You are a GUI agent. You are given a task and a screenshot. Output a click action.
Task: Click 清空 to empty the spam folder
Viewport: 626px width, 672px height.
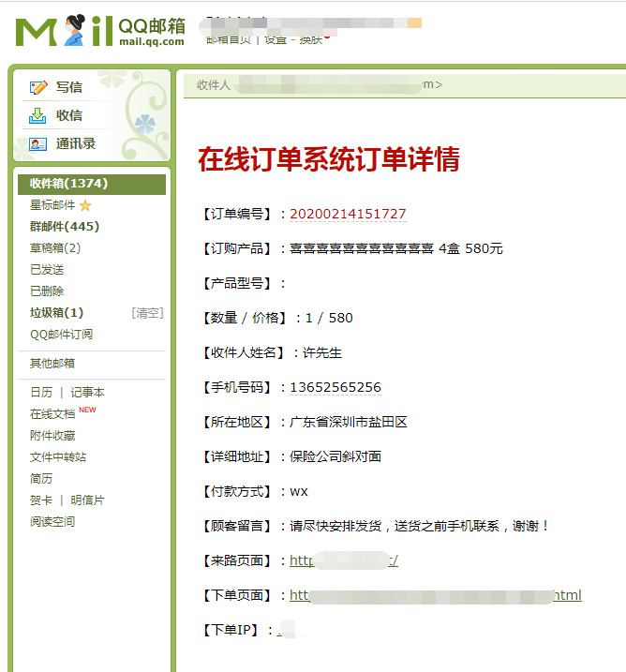[x=147, y=313]
